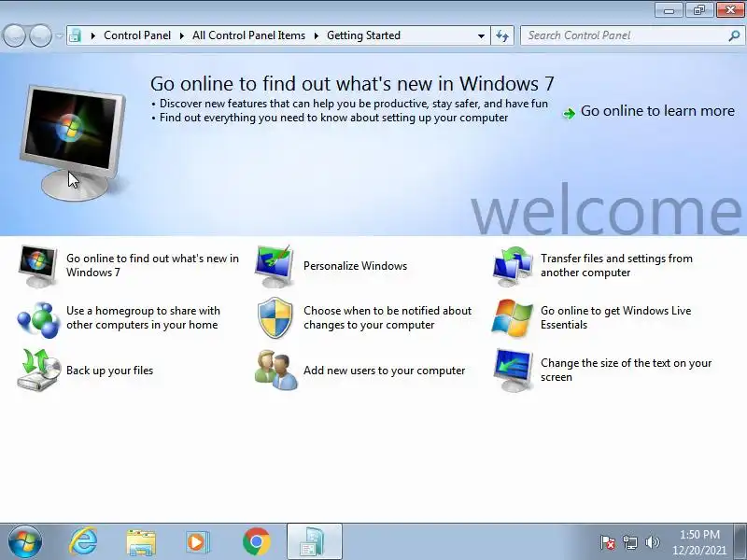Expand the arrow after All Control Panel Items
Screen dimensions: 747x560
(317, 35)
